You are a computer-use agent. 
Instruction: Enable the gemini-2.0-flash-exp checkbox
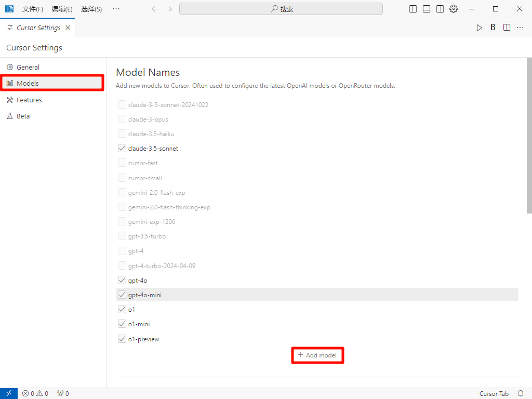click(122, 192)
